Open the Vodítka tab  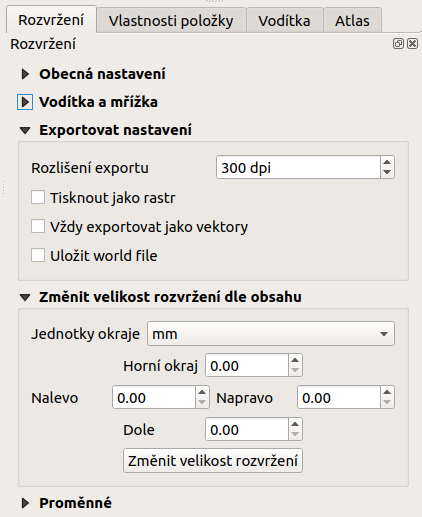tap(284, 21)
